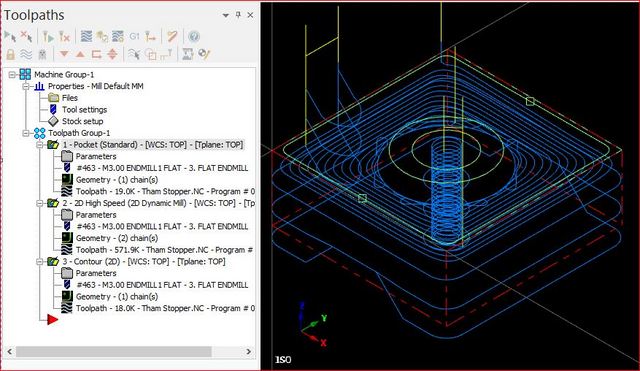Move insert arrow up one item
The height and width of the screenshot is (371, 640).
[80, 54]
